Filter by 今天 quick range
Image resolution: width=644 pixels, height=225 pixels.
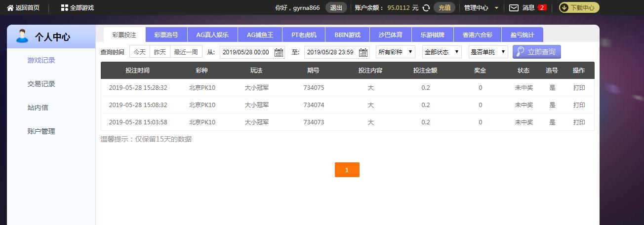pos(140,52)
